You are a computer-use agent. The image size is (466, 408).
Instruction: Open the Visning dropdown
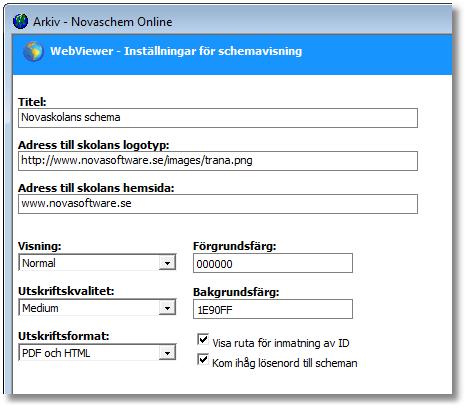click(97, 263)
